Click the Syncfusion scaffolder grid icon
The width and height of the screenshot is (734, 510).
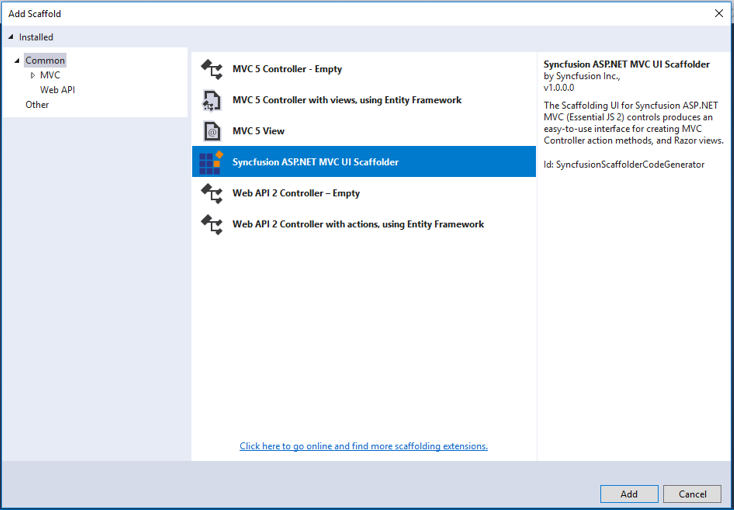tap(211, 163)
